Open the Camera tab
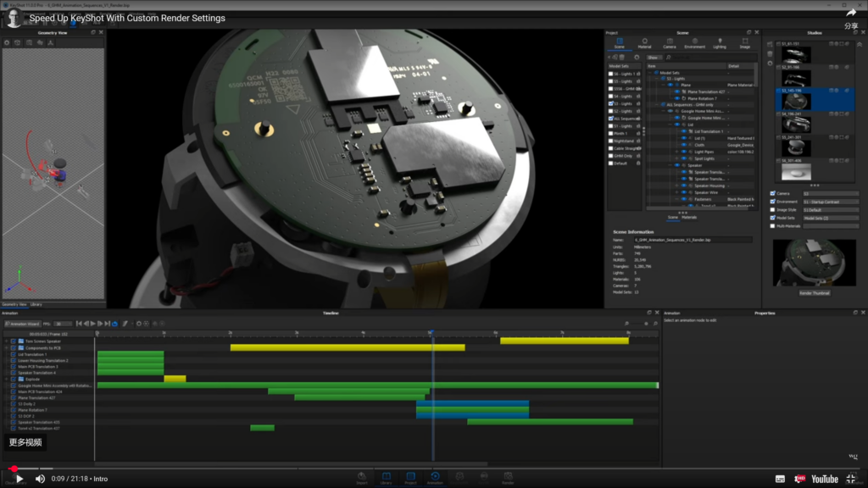The image size is (868, 488). (670, 43)
